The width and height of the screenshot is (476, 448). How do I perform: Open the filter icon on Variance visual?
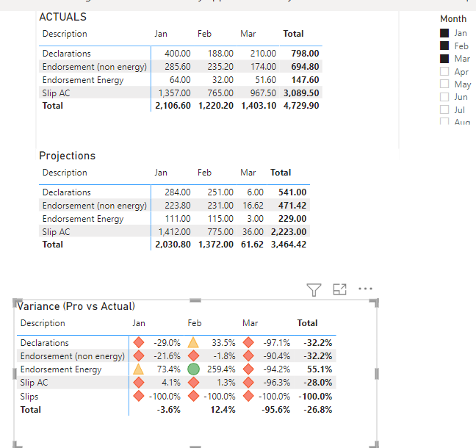coord(314,289)
